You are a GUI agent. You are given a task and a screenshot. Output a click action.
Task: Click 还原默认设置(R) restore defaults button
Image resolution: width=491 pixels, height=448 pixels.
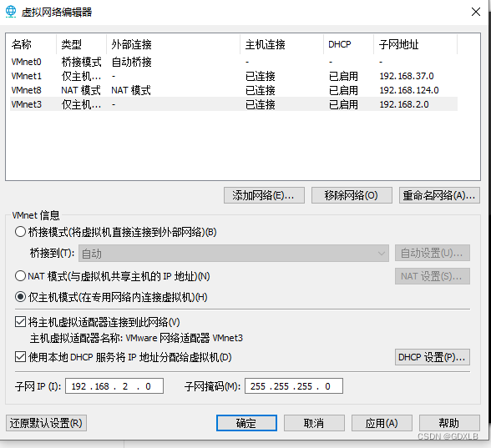point(46,423)
